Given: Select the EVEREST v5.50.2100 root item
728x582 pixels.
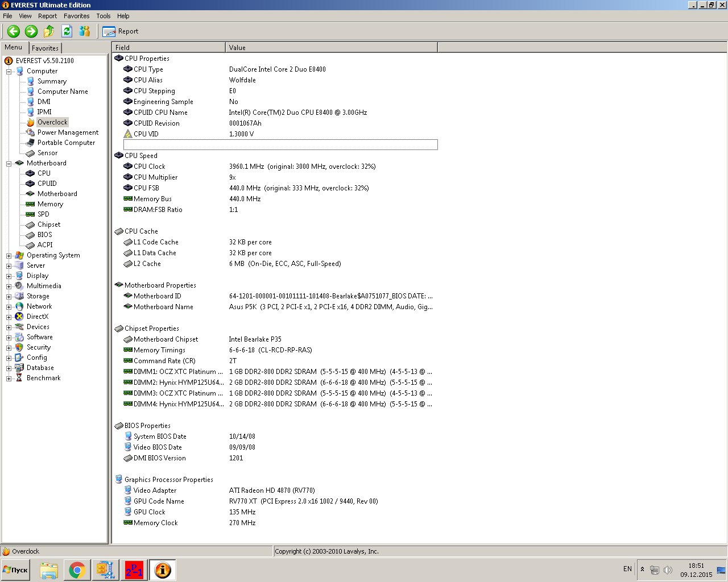Looking at the screenshot, I should pos(44,61).
